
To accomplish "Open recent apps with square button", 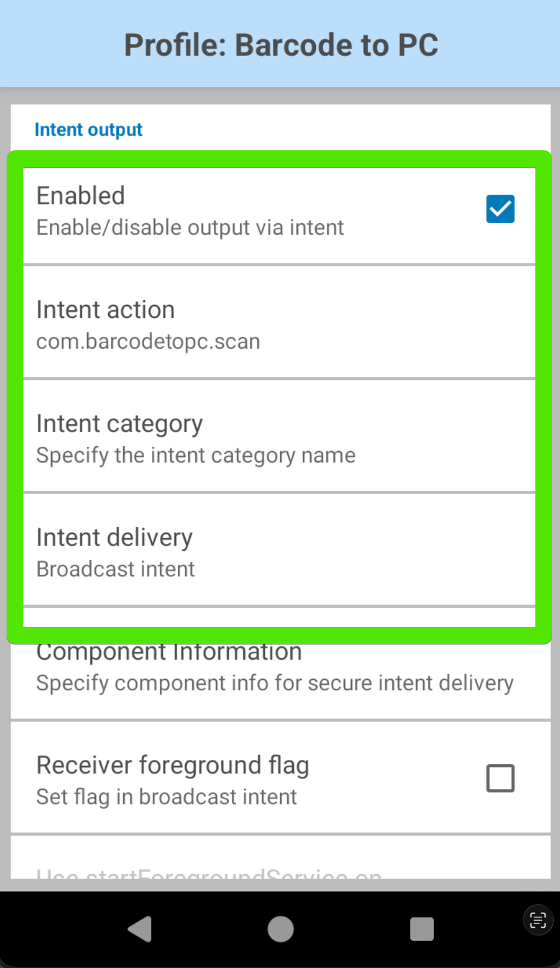I will tap(422, 929).
